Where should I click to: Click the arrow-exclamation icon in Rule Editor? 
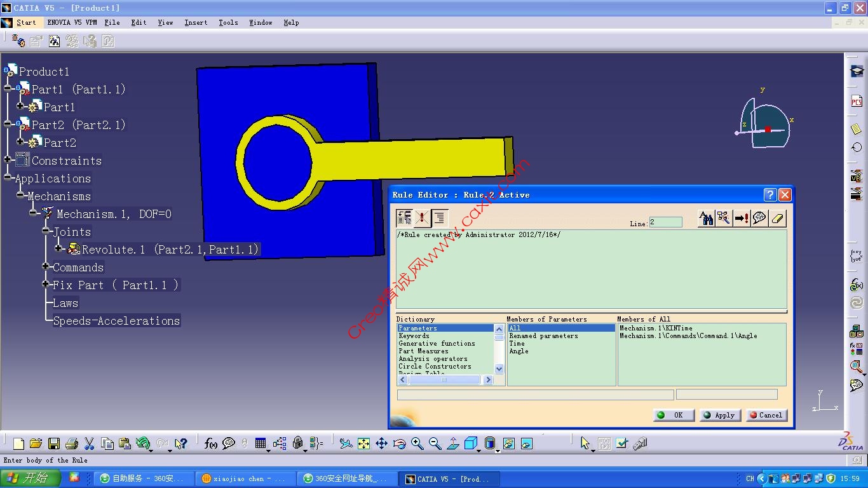pyautogui.click(x=742, y=218)
